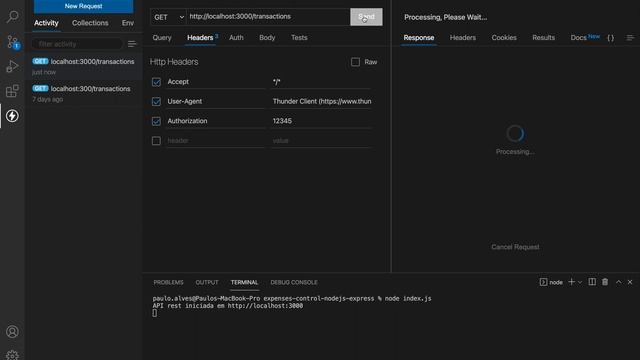This screenshot has height=360, width=640.
Task: Split the terminal panel
Action: tap(592, 282)
